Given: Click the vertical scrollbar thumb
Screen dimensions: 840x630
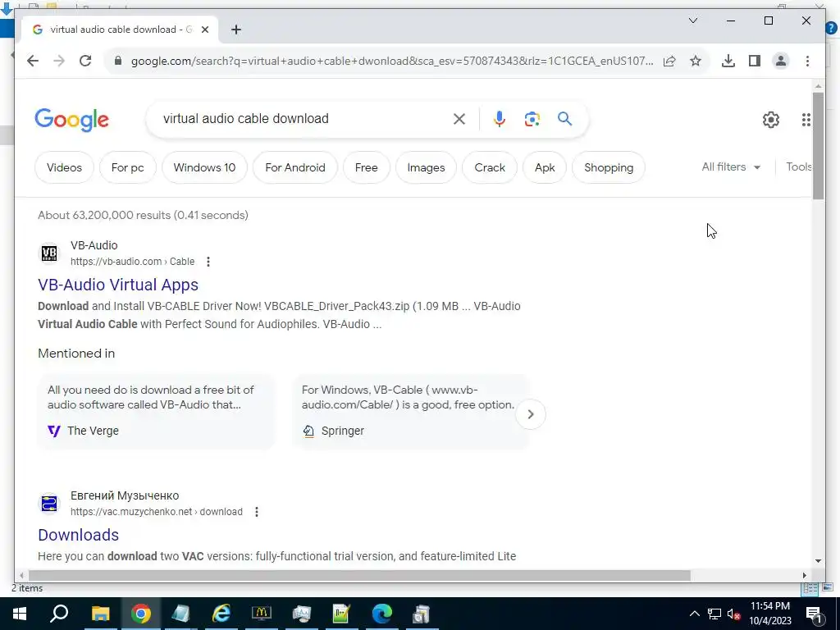Looking at the screenshot, I should [x=818, y=146].
